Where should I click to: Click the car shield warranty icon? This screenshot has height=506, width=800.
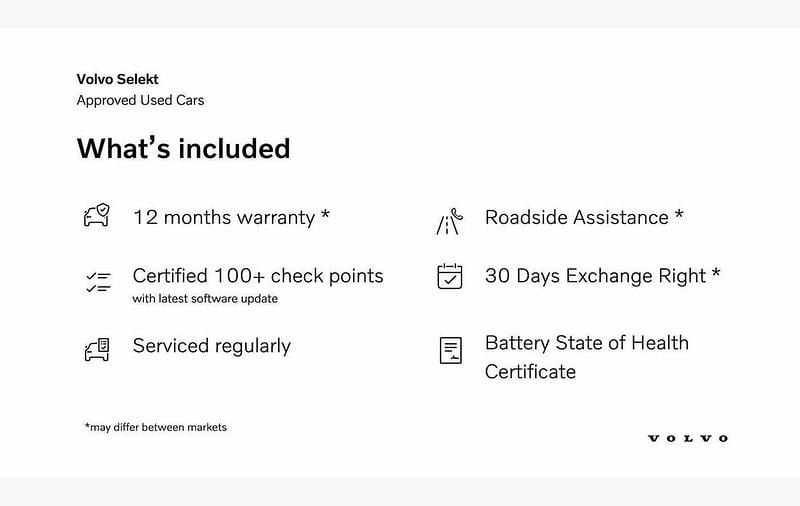click(96, 216)
